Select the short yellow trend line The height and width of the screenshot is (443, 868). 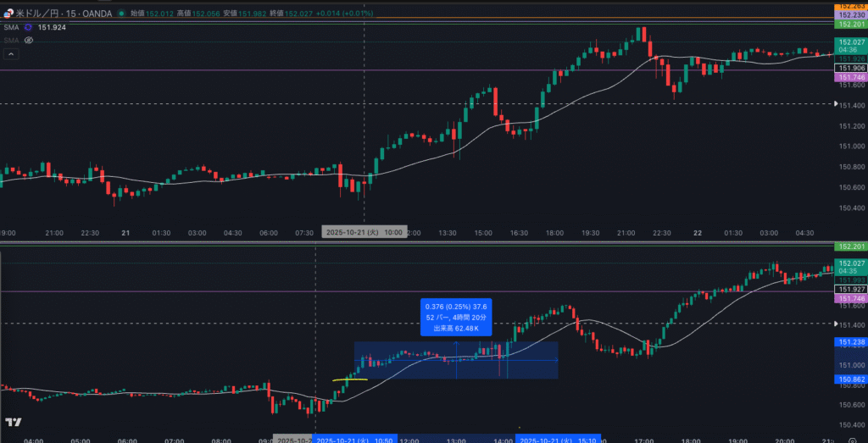pyautogui.click(x=349, y=380)
